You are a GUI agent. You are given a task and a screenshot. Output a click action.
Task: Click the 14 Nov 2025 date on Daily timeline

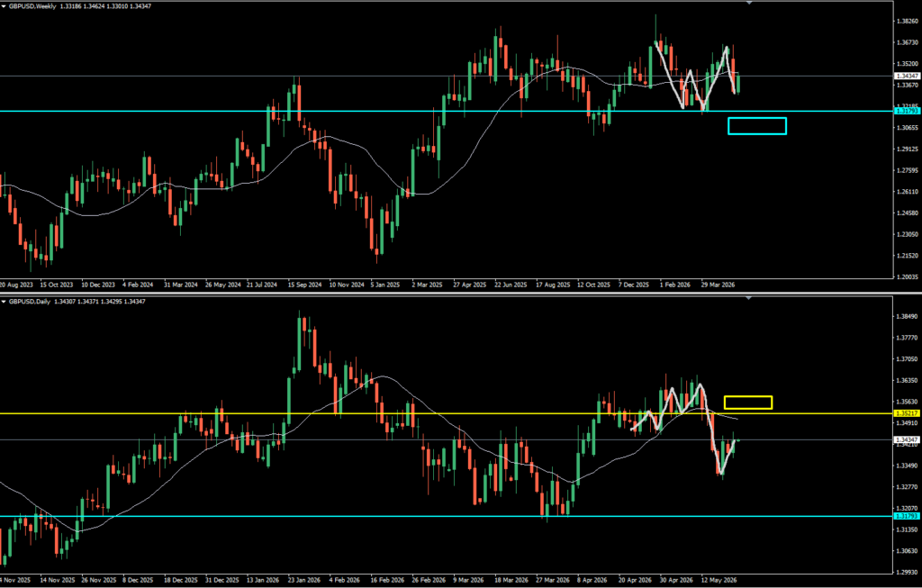[x=58, y=580]
